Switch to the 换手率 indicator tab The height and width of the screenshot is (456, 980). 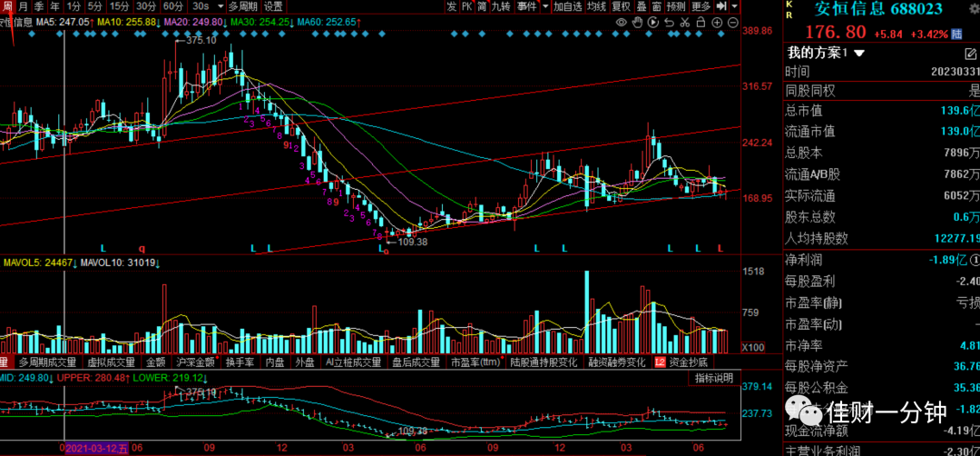click(239, 362)
